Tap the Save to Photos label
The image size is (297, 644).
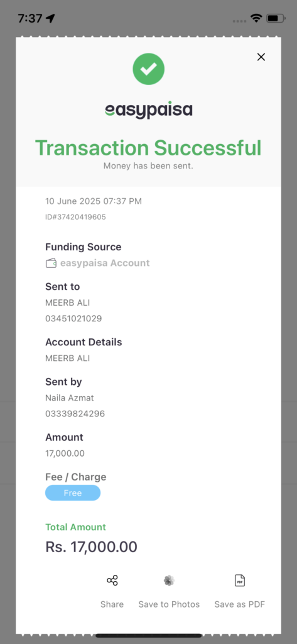pyautogui.click(x=169, y=604)
